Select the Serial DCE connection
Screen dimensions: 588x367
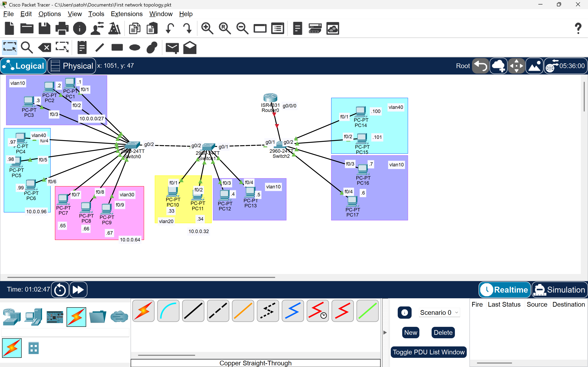click(317, 311)
